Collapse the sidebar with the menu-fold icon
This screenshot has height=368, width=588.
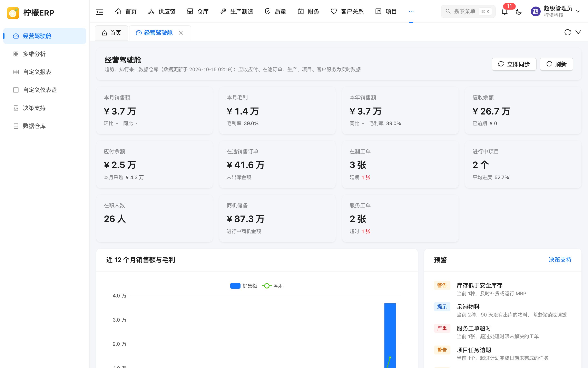tap(100, 11)
